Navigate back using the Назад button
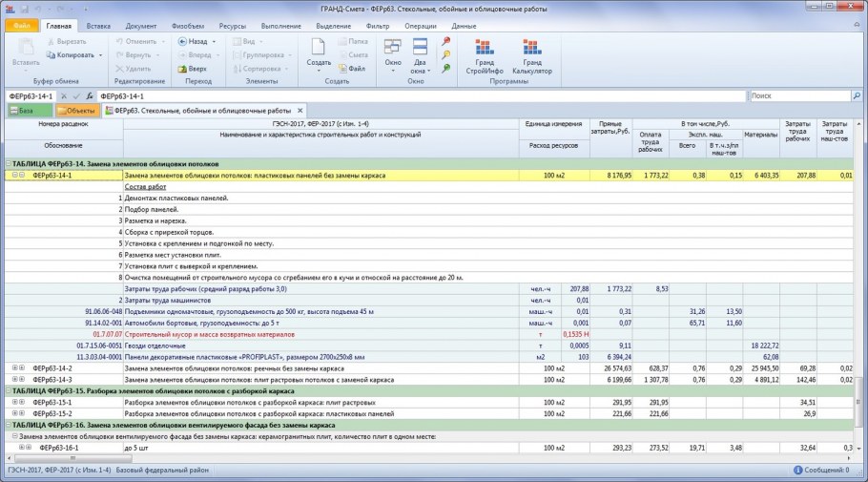This screenshot has width=868, height=482. click(x=196, y=42)
